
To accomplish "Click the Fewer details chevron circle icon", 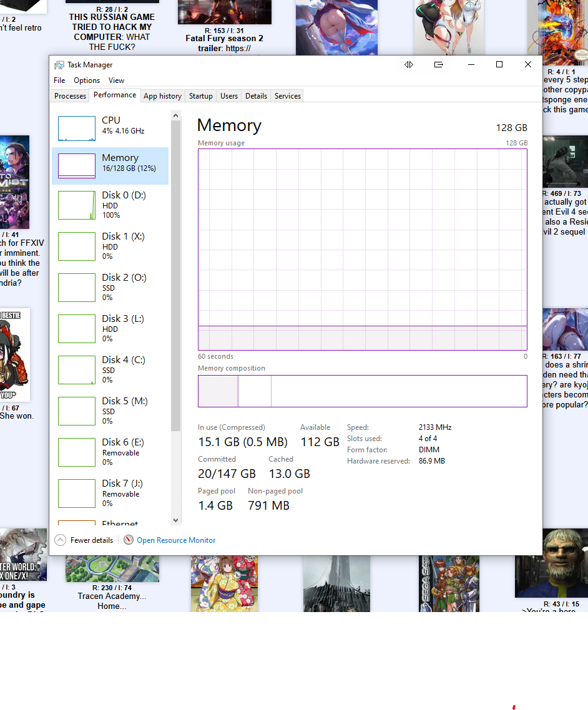I will coord(61,540).
